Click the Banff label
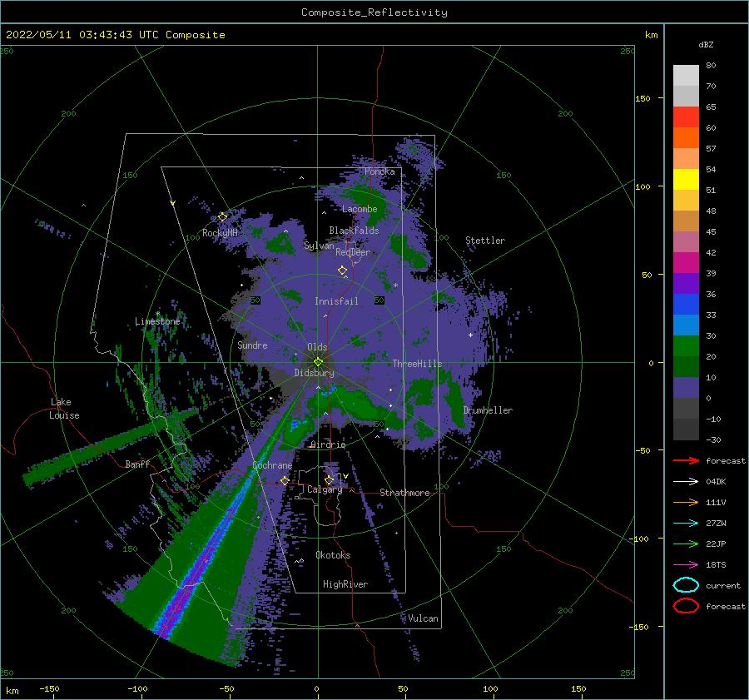749x700 pixels. point(137,464)
